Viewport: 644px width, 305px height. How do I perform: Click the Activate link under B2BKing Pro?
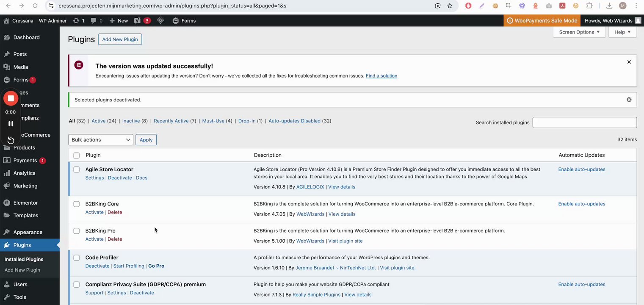[x=94, y=239]
